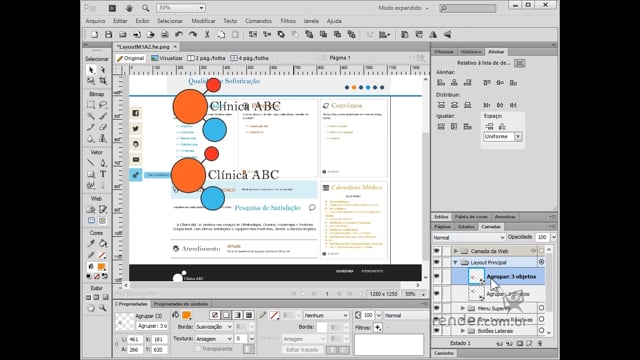
Task: Select the Eyedropper tool under Cores
Action: pyautogui.click(x=91, y=244)
